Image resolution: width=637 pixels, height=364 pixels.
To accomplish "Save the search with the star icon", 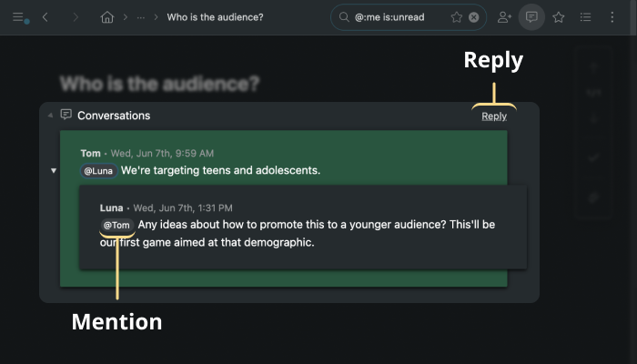I will pos(457,17).
